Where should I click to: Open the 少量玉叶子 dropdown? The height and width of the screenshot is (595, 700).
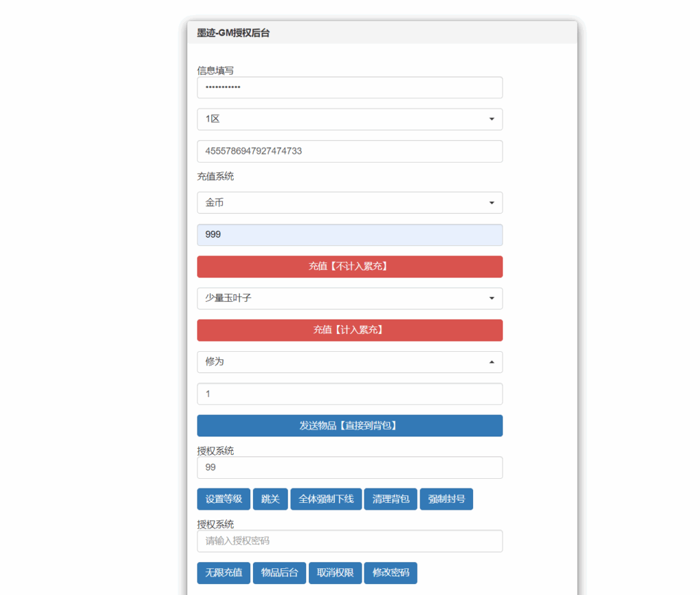coord(349,298)
